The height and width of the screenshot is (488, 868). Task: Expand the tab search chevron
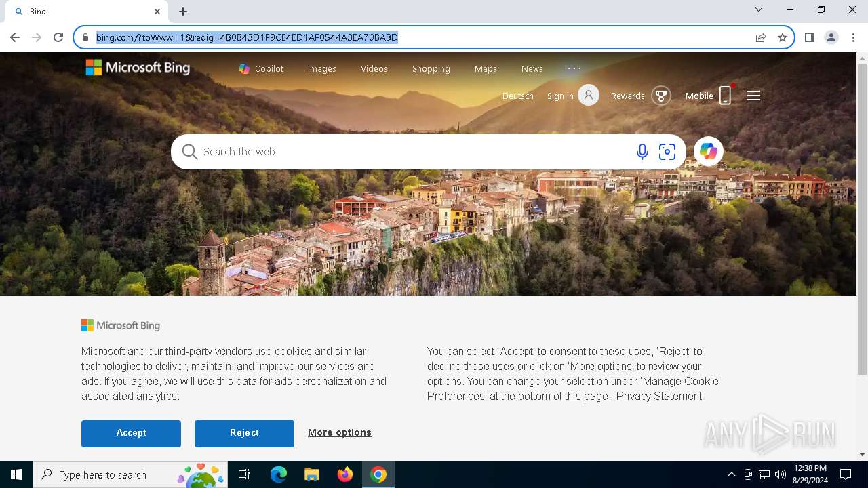[x=759, y=9]
